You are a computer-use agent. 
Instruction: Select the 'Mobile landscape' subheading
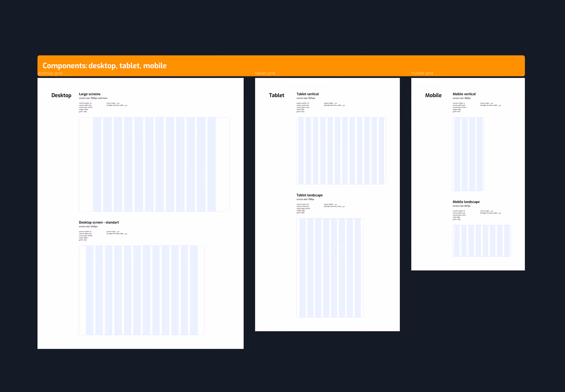pos(466,202)
